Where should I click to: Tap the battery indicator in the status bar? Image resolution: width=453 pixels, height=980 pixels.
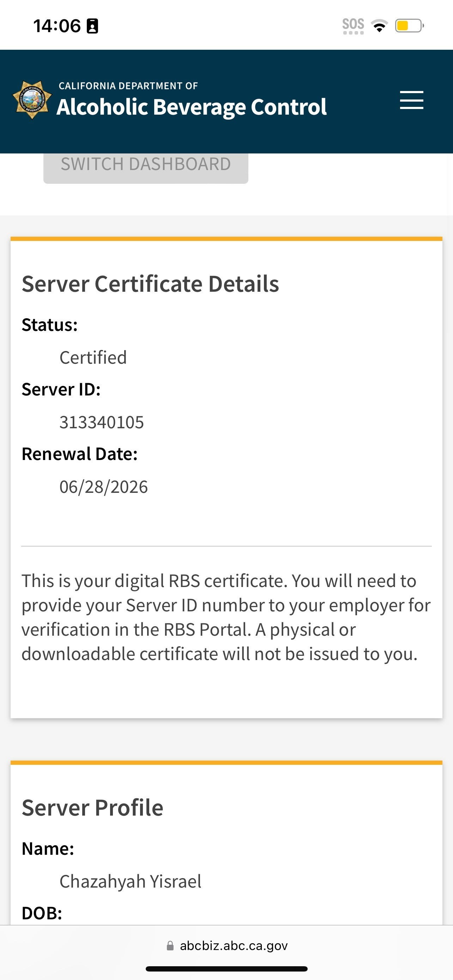click(409, 26)
